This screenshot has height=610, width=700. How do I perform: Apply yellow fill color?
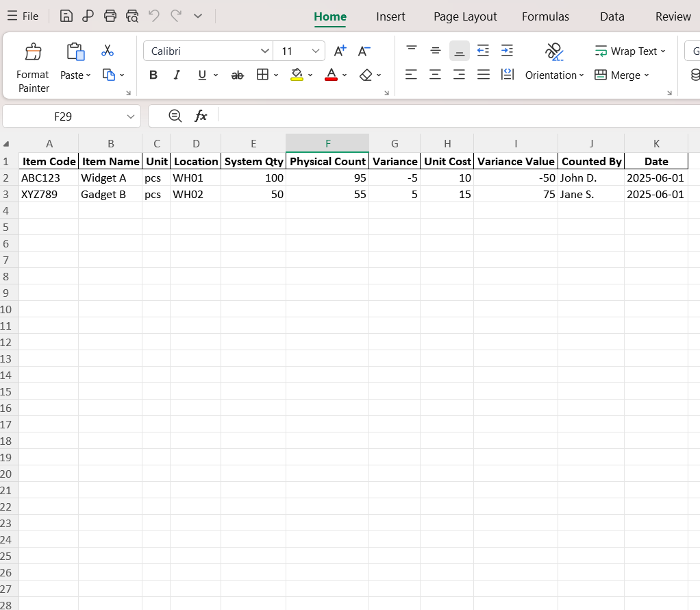297,75
